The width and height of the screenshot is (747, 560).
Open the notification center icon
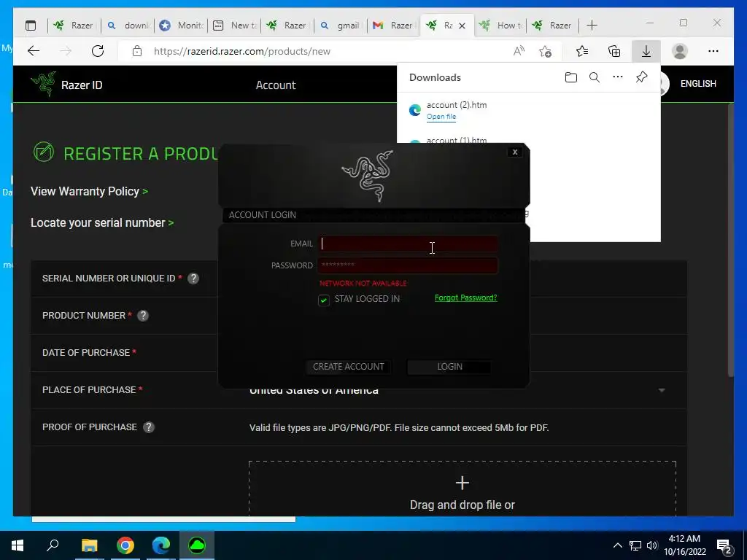[724, 546]
